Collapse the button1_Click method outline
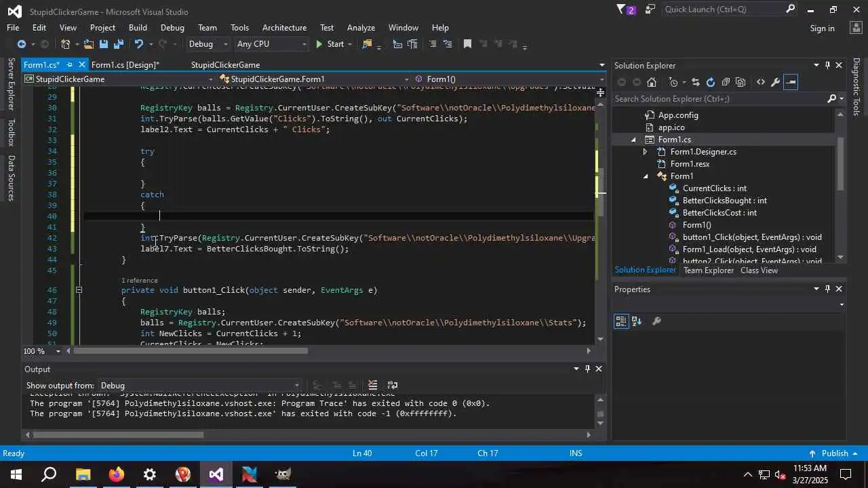This screenshot has height=488, width=868. pos(79,290)
